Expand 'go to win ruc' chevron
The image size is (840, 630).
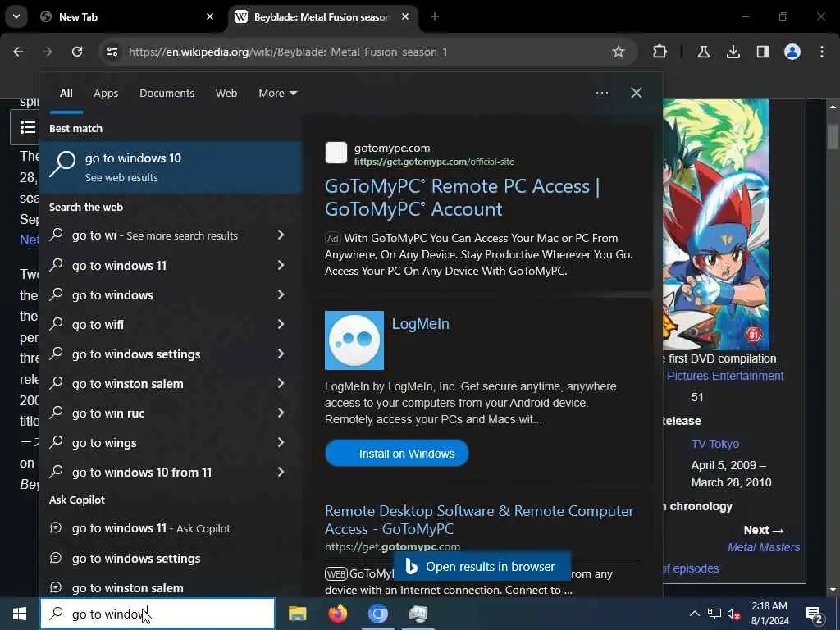pyautogui.click(x=281, y=413)
